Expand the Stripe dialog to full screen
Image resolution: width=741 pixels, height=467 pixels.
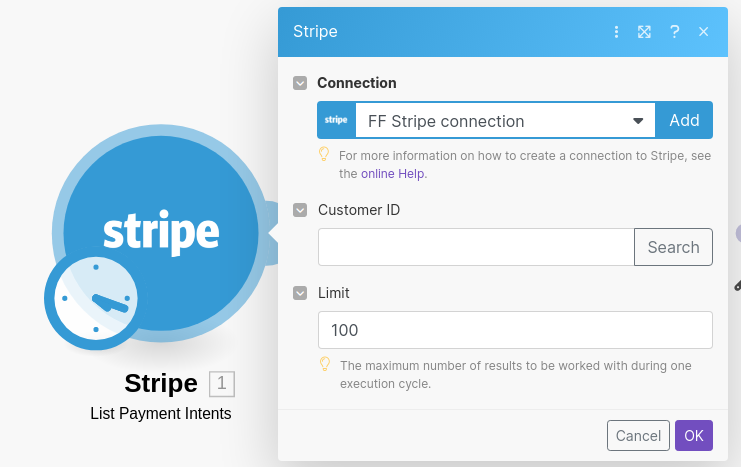pyautogui.click(x=645, y=32)
